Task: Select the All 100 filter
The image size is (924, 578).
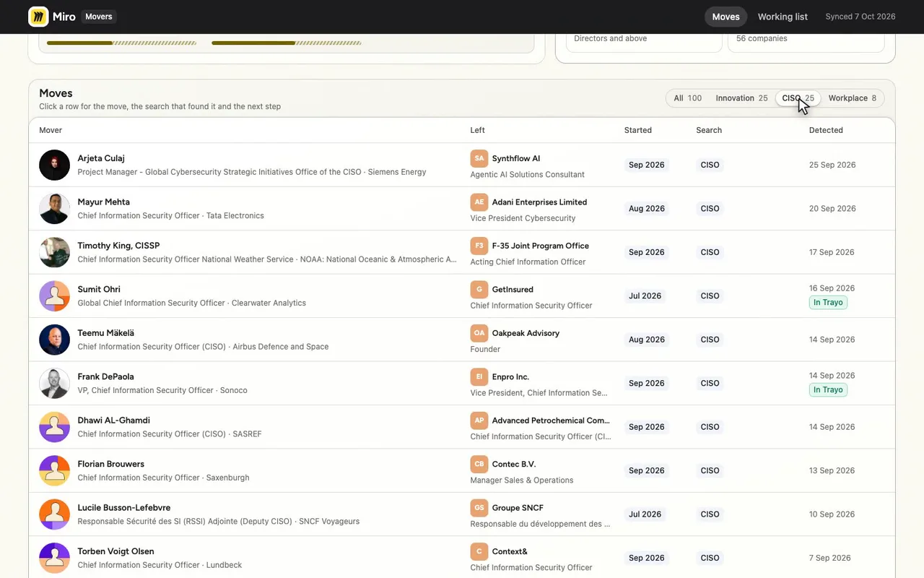Action: (x=687, y=98)
